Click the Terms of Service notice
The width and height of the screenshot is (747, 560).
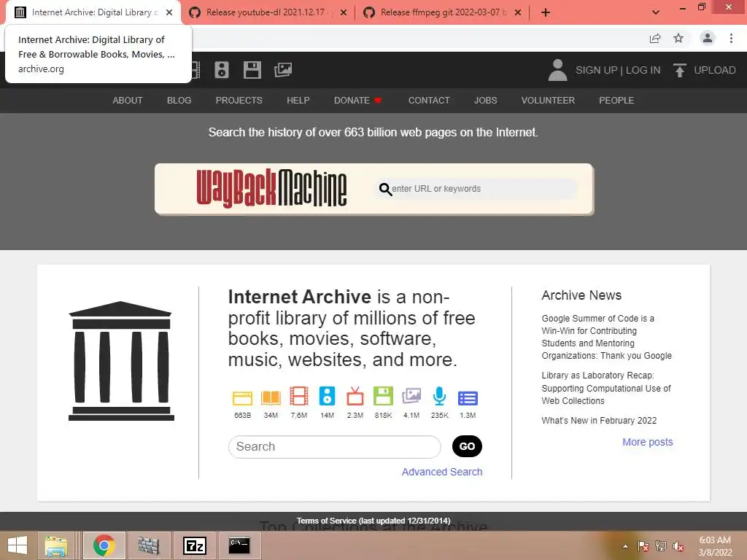click(x=373, y=521)
